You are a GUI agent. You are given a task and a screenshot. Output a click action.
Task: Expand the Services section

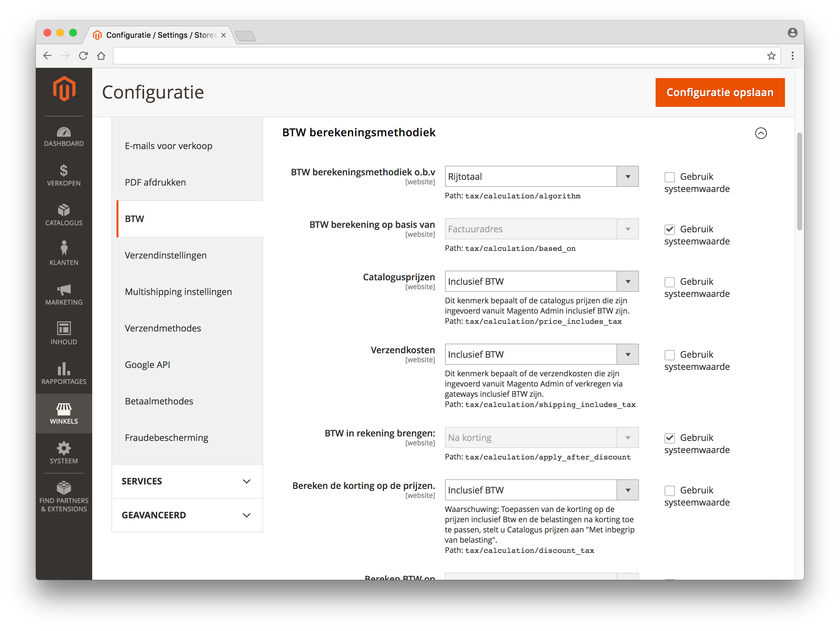(x=186, y=481)
